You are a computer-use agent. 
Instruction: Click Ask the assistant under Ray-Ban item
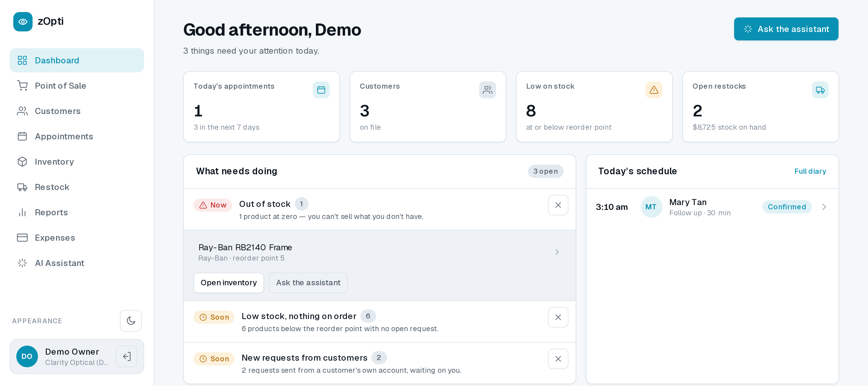308,283
